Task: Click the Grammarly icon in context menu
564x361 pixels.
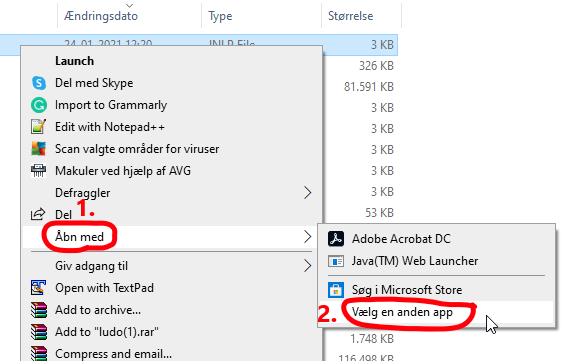Action: coord(38,105)
